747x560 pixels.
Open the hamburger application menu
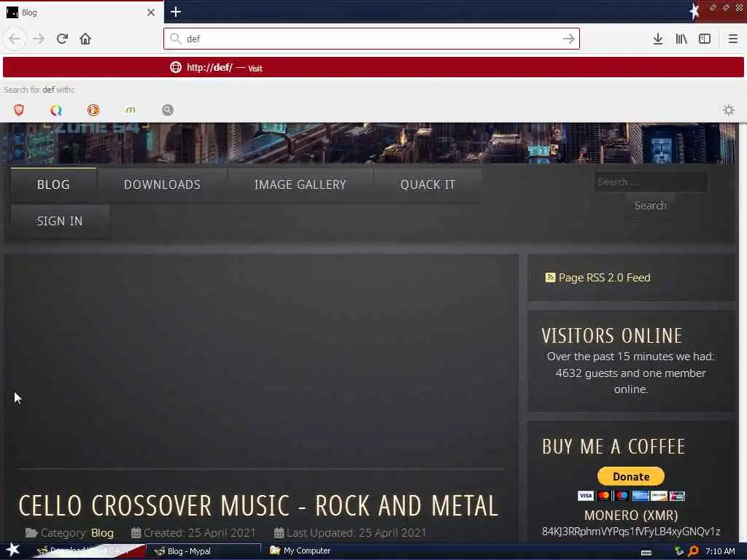tap(732, 39)
